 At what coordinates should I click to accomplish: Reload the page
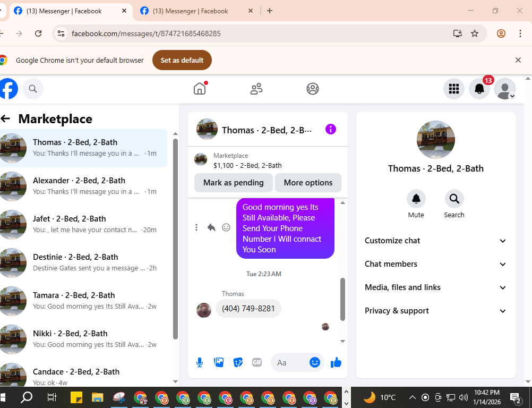[38, 33]
